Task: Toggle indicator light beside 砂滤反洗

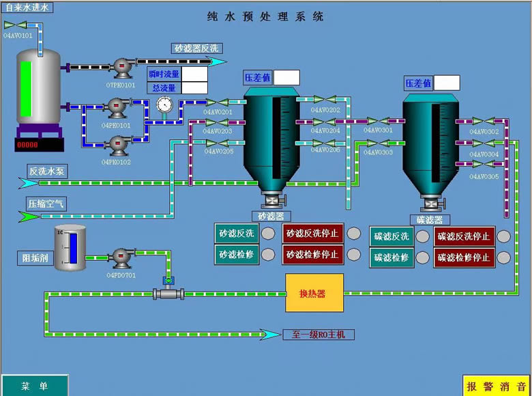Action: pos(269,234)
